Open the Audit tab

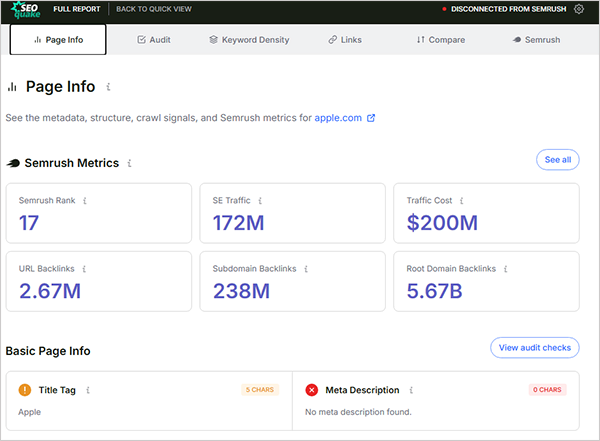tap(154, 40)
